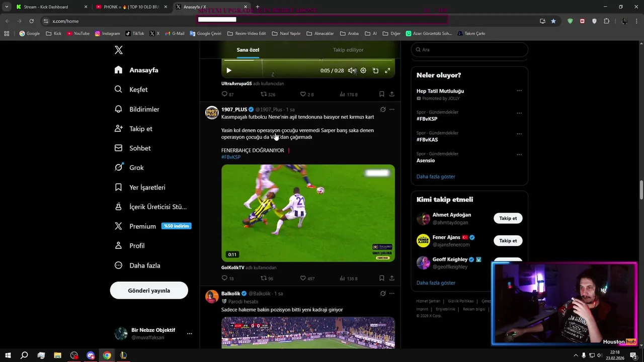Screen dimensions: 644x362
Task: Open video settings gear in player
Action: 363,70
